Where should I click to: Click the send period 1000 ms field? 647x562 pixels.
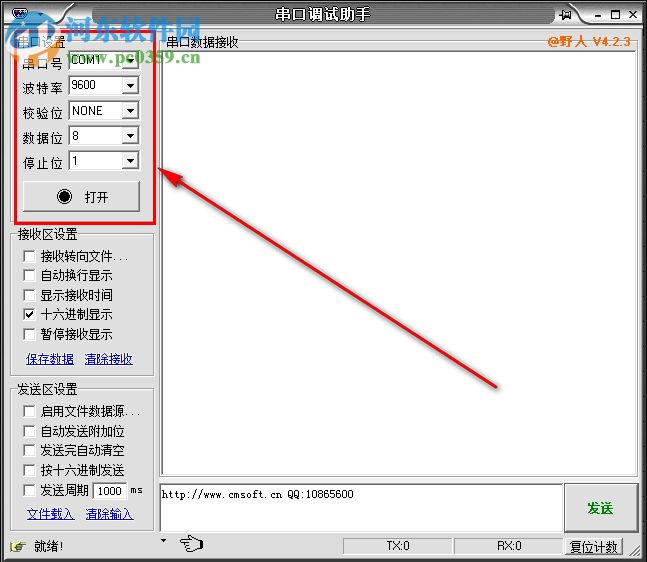point(110,491)
